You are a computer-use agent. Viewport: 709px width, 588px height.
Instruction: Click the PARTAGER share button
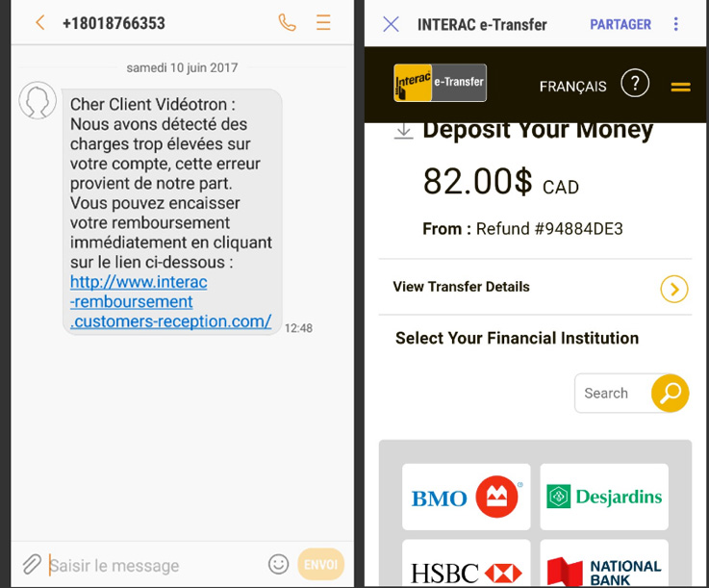click(x=620, y=24)
